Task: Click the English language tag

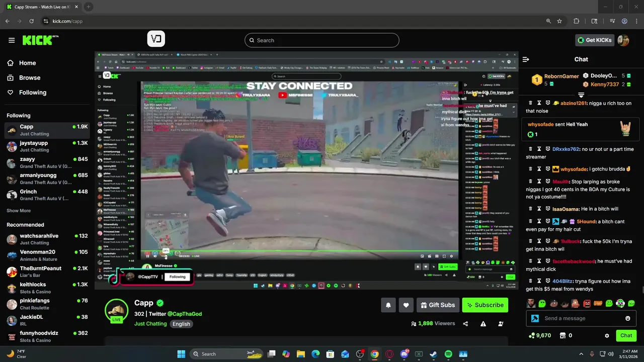Action: click(x=181, y=324)
